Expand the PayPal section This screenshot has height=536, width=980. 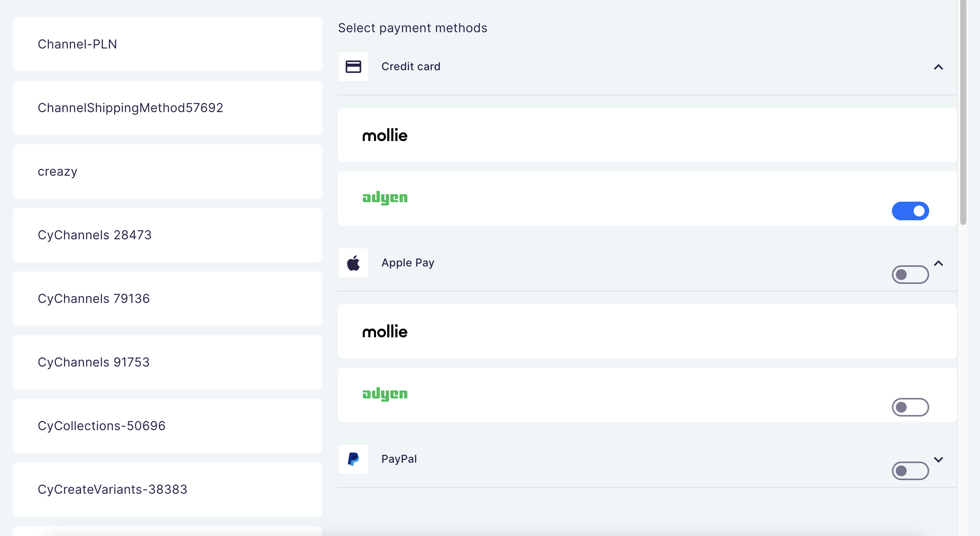point(938,459)
